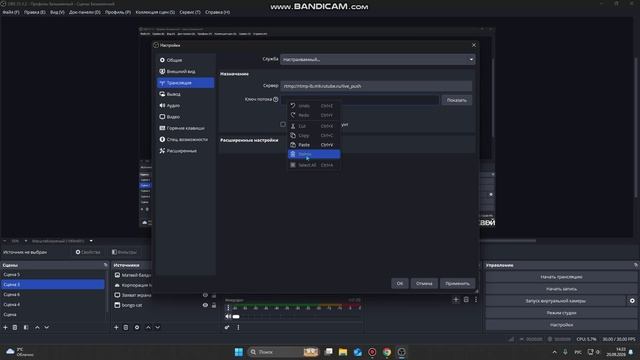This screenshot has width=640, height=360.
Task: Open the Служба service dropdown
Action: (378, 60)
